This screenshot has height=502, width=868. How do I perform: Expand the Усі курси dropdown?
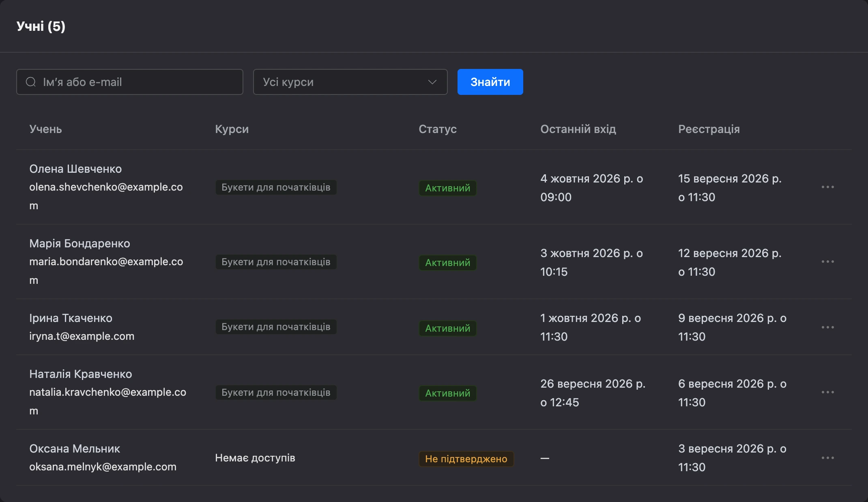click(350, 82)
